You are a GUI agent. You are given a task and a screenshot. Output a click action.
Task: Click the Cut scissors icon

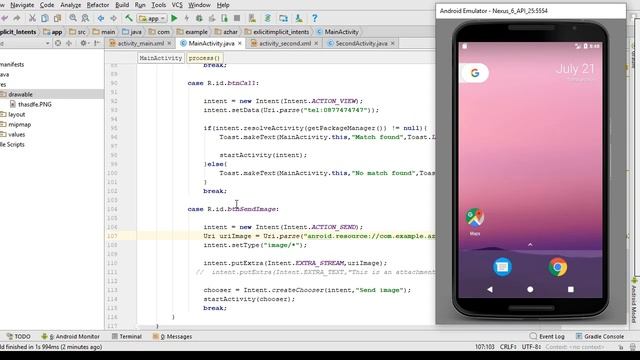(32, 18)
